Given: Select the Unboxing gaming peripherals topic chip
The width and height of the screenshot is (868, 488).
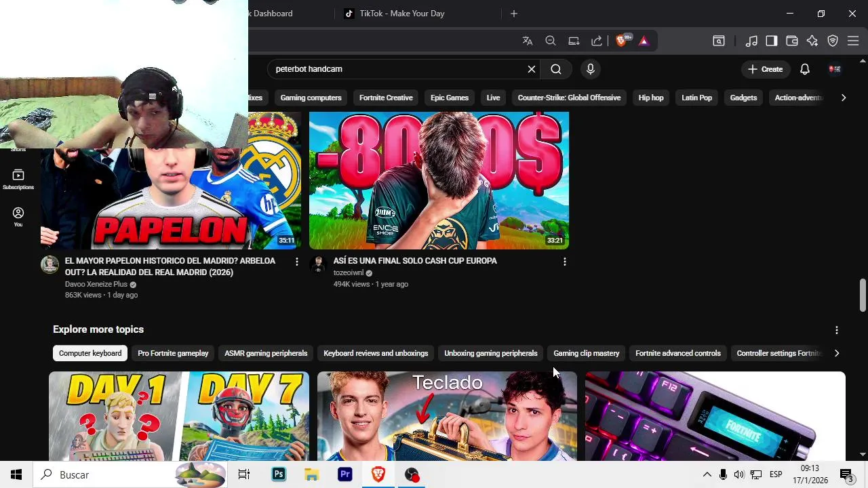Looking at the screenshot, I should click(x=490, y=353).
